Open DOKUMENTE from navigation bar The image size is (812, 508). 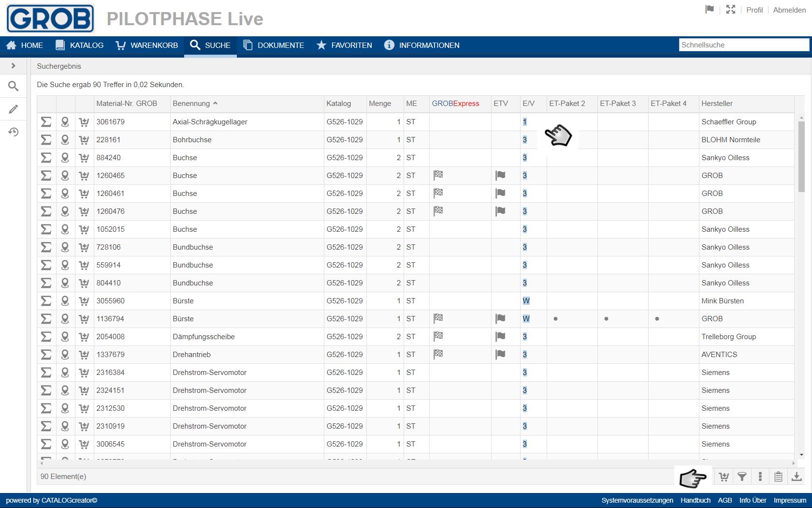(x=274, y=45)
